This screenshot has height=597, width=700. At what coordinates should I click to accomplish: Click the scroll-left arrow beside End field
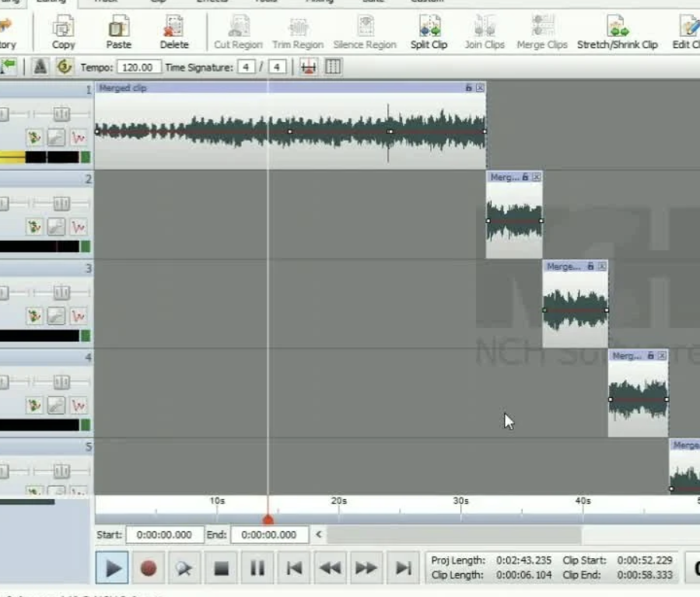coord(318,535)
